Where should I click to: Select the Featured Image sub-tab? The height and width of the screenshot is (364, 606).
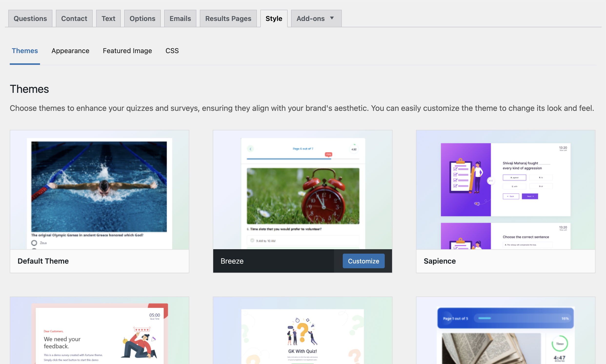point(127,51)
